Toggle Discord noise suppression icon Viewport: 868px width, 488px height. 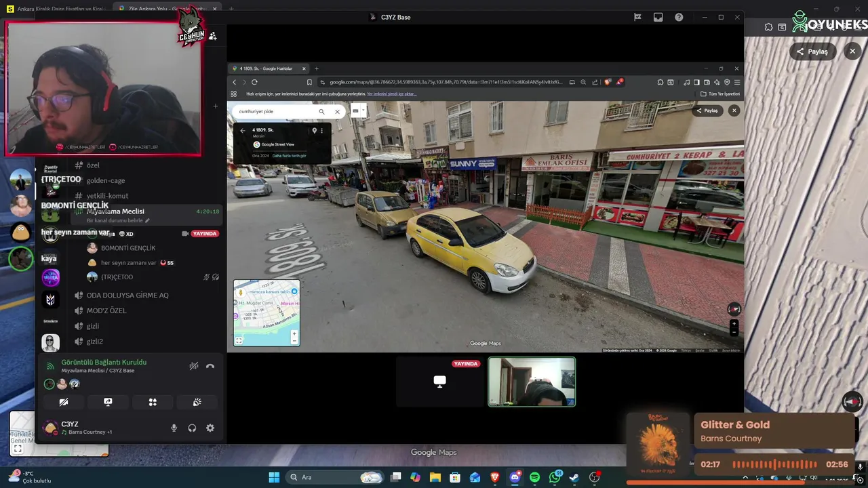click(x=193, y=366)
